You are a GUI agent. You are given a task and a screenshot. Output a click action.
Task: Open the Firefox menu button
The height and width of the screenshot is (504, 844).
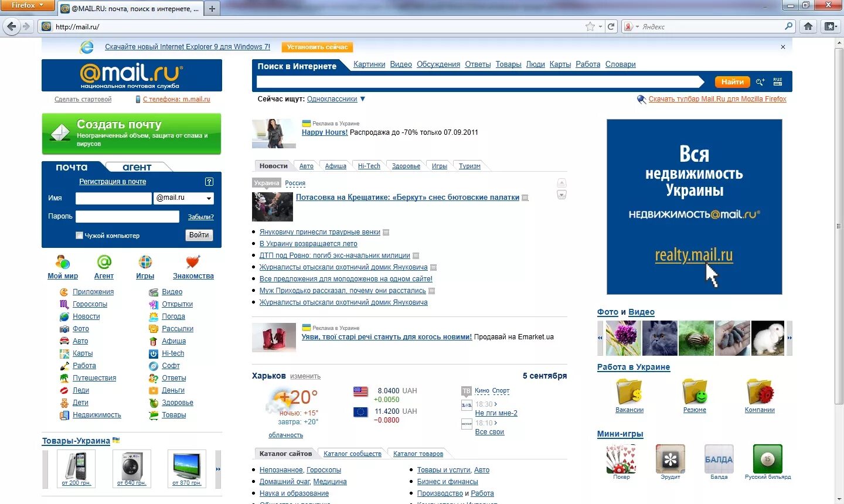[28, 5]
